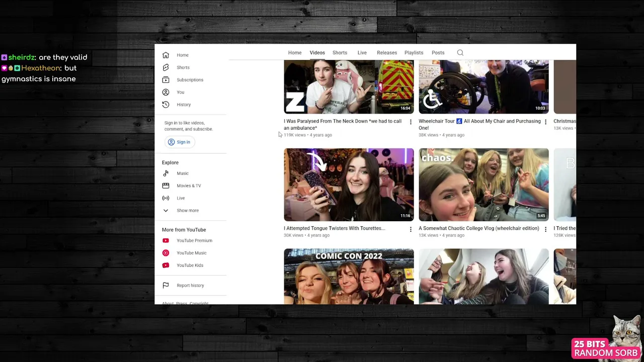Click chat username Hexatheon in stream overlay
The width and height of the screenshot is (644, 362).
41,68
